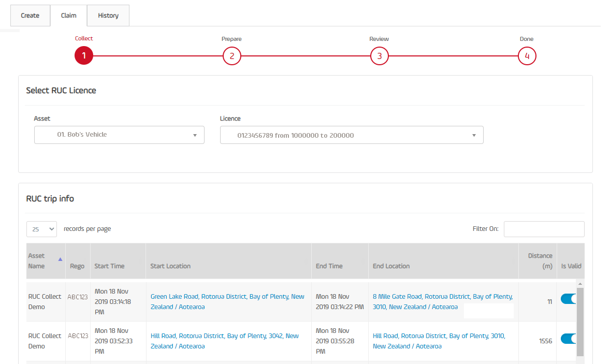Focus the Filter On input field
610x364 pixels.
point(544,229)
